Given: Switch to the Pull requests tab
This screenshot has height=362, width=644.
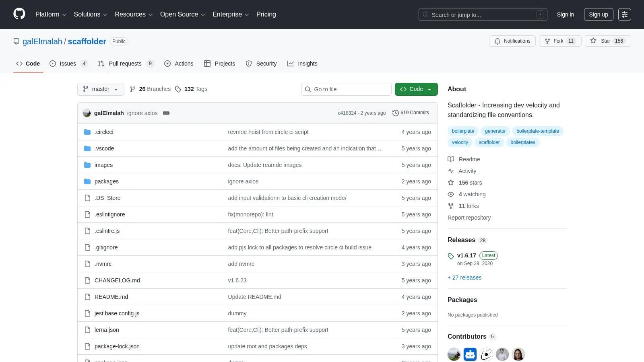Looking at the screenshot, I should point(126,64).
